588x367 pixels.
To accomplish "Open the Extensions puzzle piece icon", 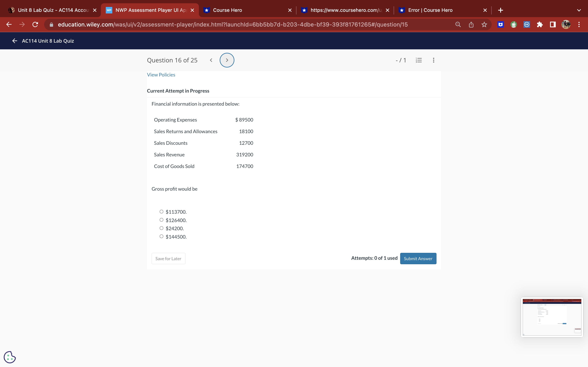I will click(540, 24).
